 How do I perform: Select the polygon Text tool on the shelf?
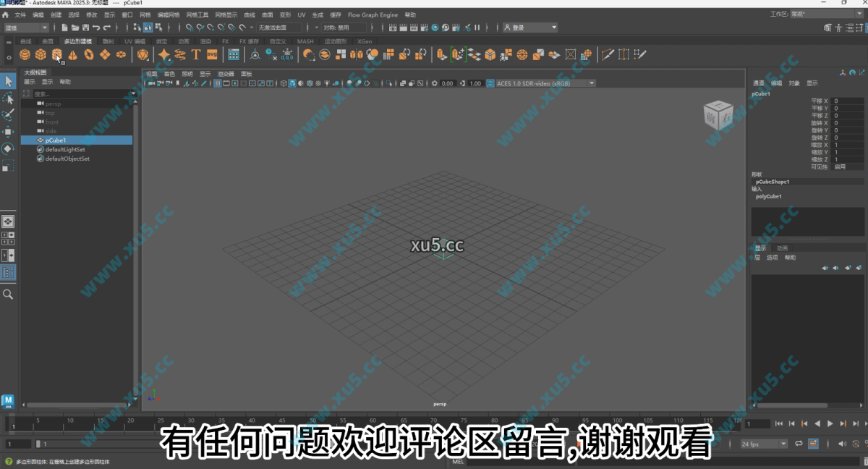point(196,54)
